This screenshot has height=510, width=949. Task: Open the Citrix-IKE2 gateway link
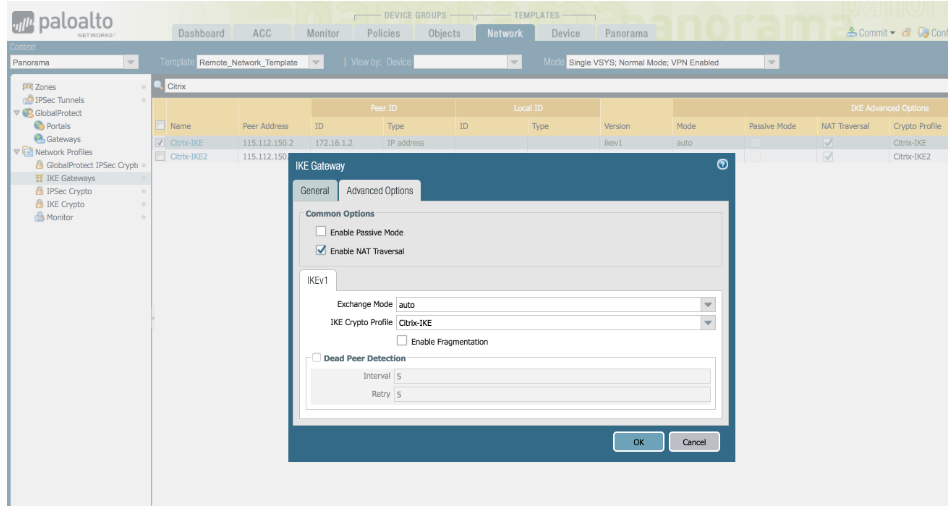(x=189, y=156)
